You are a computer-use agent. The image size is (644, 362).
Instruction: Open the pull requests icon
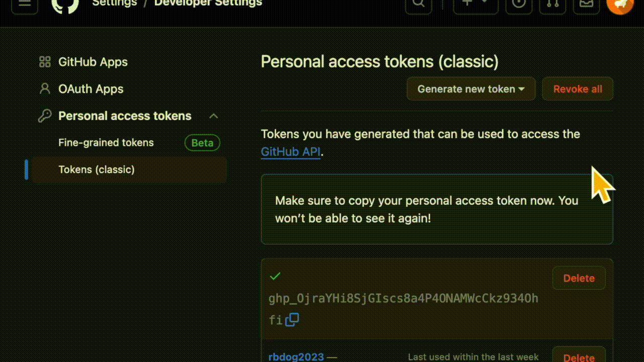click(x=552, y=4)
